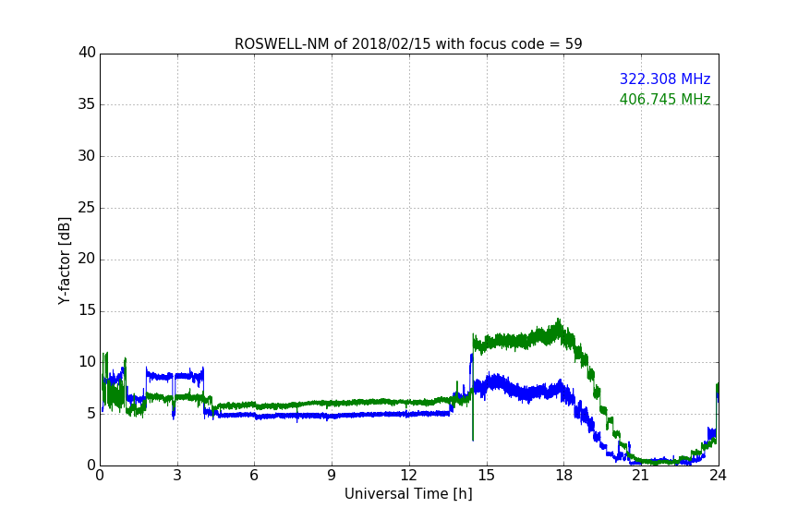The height and width of the screenshot is (532, 798).
Task: Select the green 406.745 MHz legend label
Action: [x=665, y=99]
